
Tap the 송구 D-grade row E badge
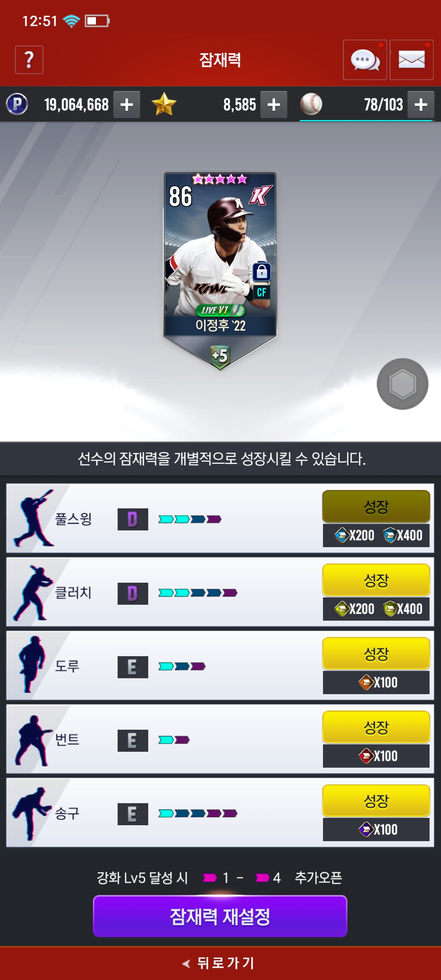click(x=133, y=814)
